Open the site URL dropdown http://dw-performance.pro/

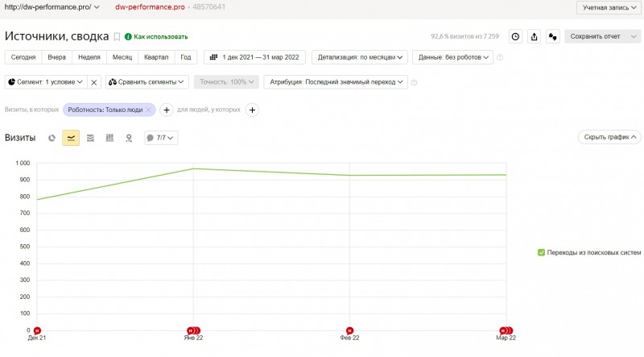52,7
